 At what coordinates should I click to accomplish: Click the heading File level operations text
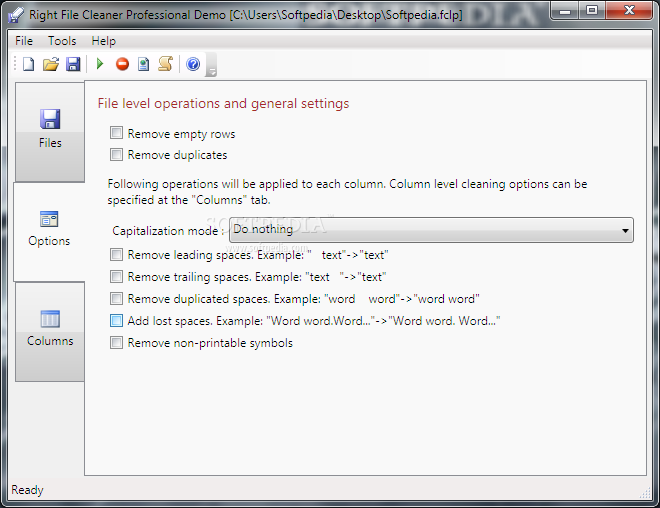click(x=223, y=104)
